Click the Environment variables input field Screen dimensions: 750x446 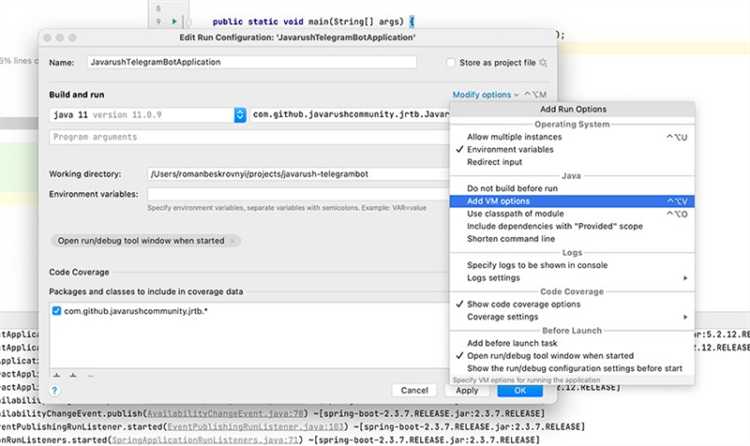pyautogui.click(x=298, y=194)
